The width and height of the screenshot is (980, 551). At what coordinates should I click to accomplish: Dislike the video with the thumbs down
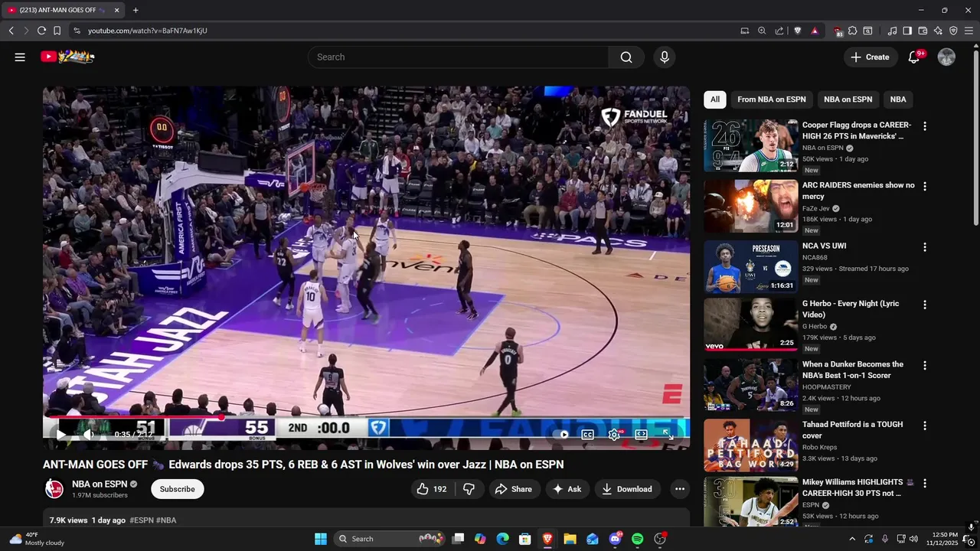469,489
